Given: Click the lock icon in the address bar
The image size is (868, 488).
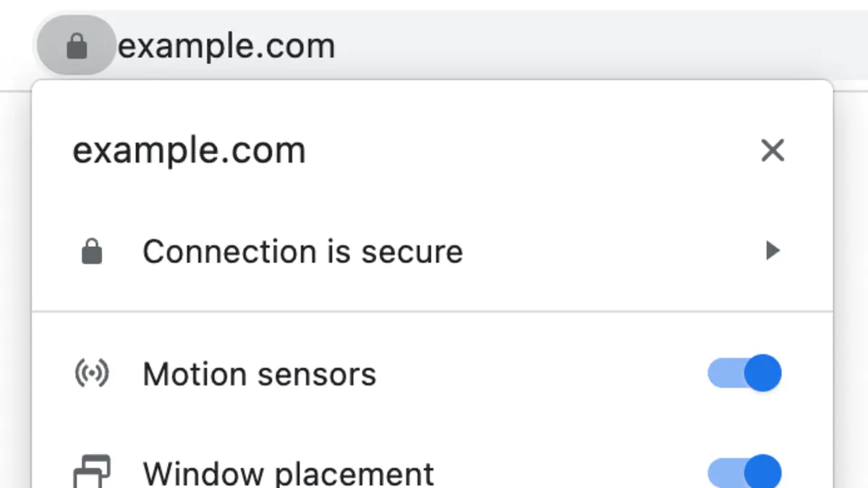Looking at the screenshot, I should [x=77, y=47].
